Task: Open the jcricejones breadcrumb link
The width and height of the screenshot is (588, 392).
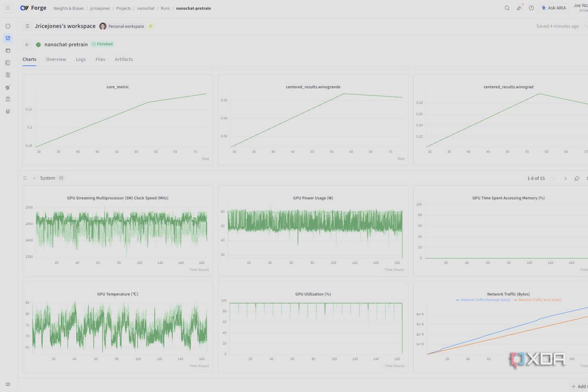Action: click(x=100, y=8)
